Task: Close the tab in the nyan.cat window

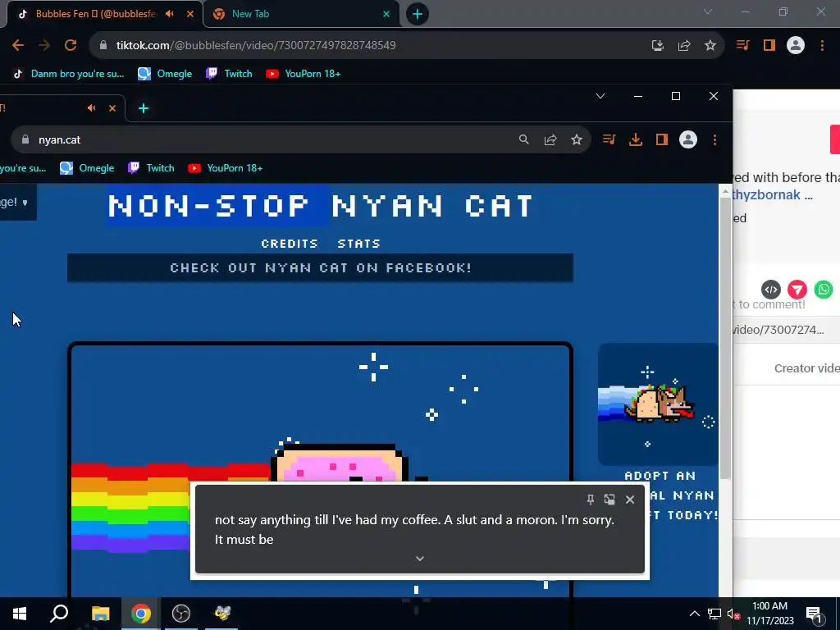Action: [112, 108]
